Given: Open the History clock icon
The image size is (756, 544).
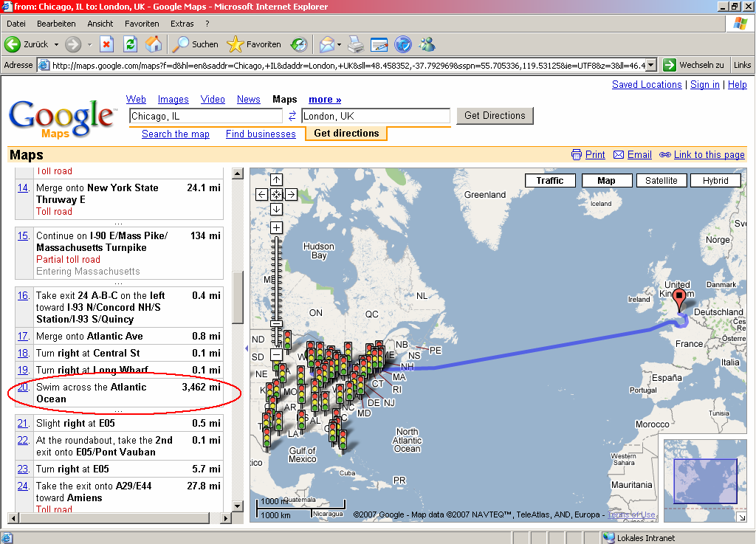Looking at the screenshot, I should [x=299, y=44].
